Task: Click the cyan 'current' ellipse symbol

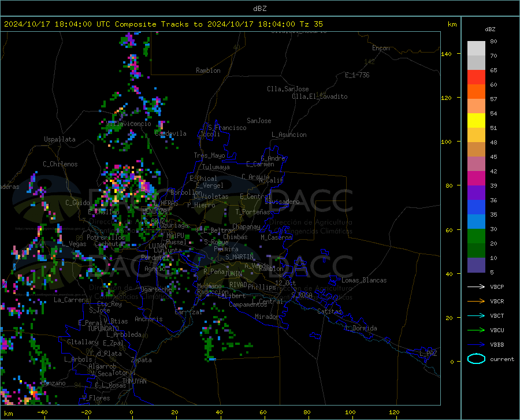Action: pos(476,359)
